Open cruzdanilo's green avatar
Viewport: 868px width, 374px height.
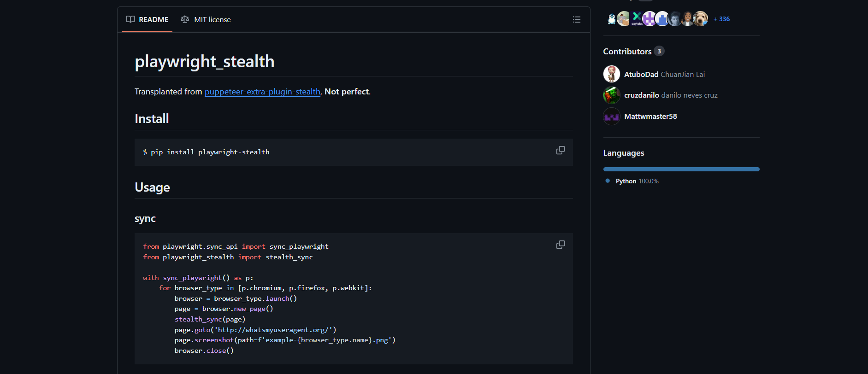click(611, 95)
